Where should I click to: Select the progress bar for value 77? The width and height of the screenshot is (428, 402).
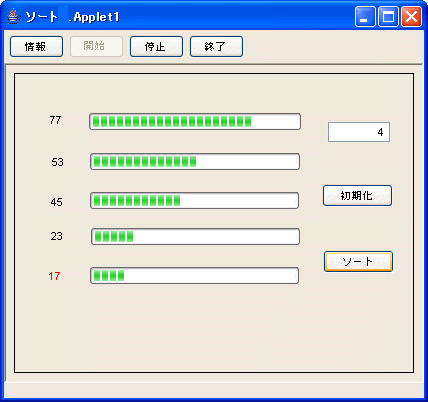[x=195, y=121]
